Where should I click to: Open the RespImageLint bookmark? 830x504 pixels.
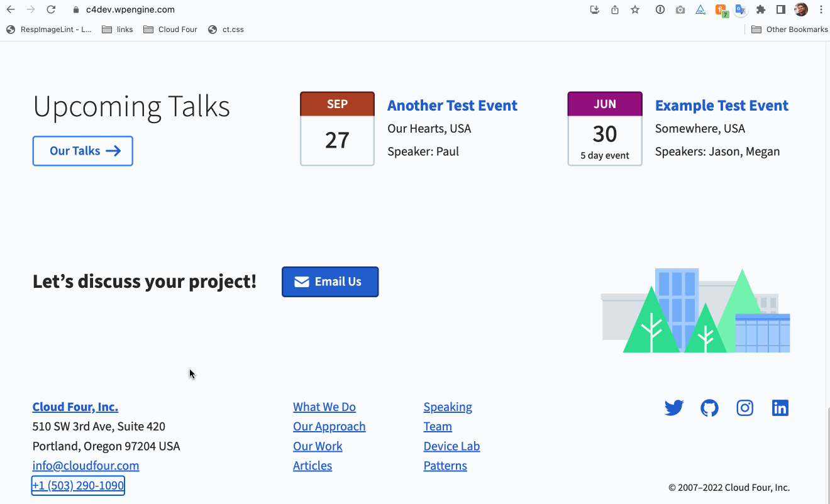point(49,30)
